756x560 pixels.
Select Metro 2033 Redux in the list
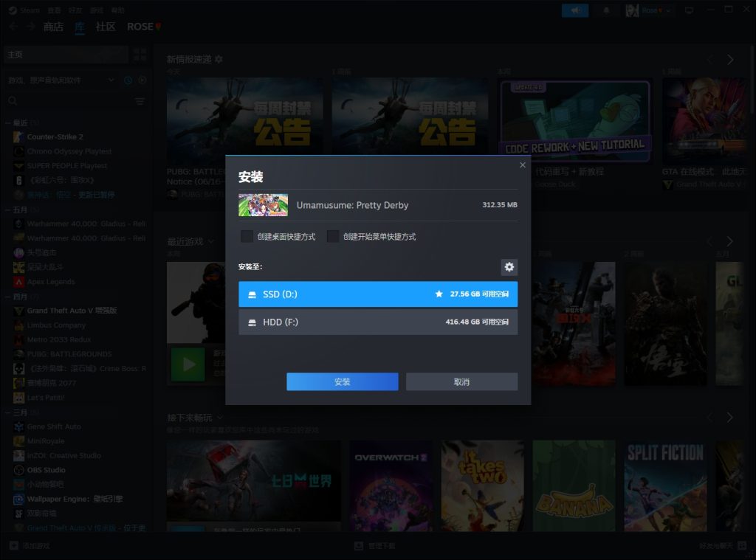[59, 339]
